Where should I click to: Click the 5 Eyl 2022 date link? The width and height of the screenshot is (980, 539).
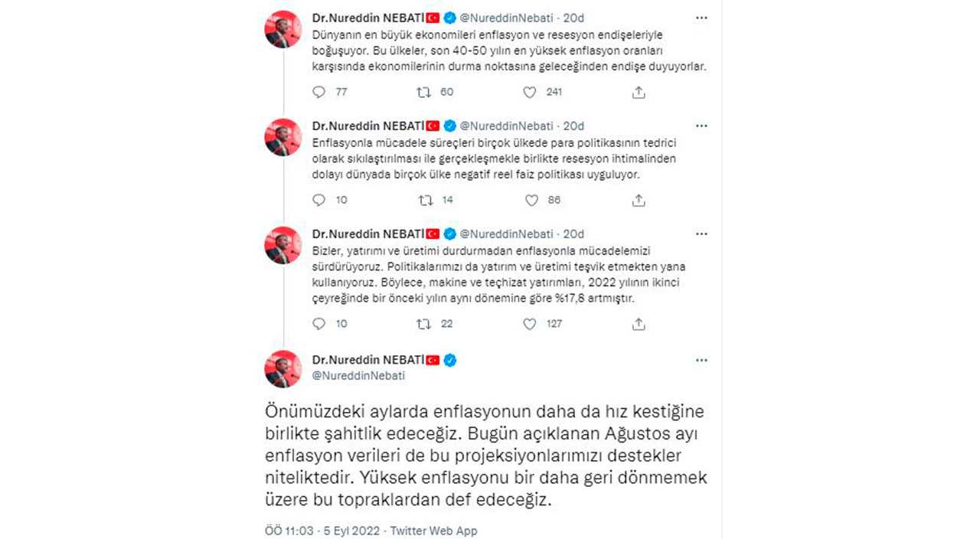[x=353, y=530]
